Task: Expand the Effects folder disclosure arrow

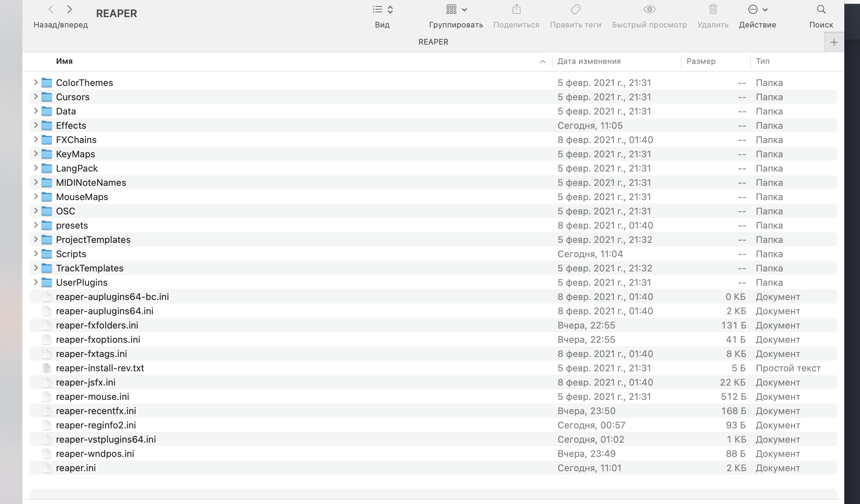Action: pyautogui.click(x=36, y=125)
